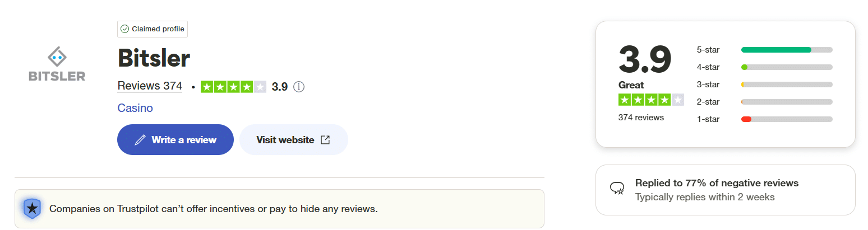
Task: Open the TrustScore info circle icon
Action: 299,87
